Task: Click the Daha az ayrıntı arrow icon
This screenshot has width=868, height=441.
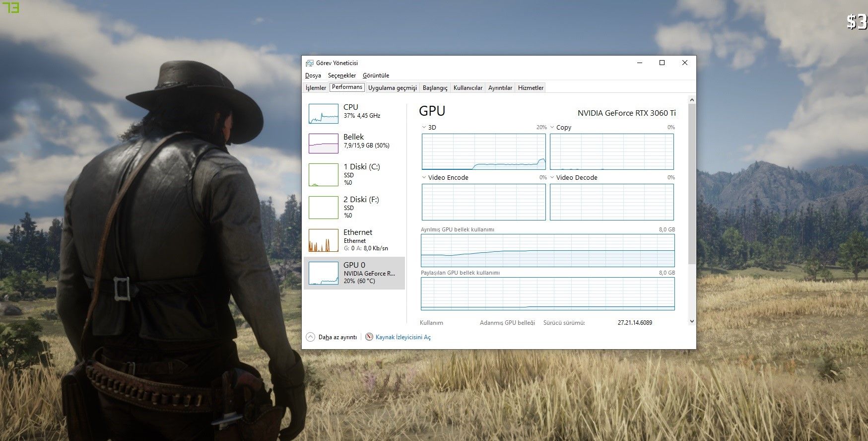Action: pos(311,337)
